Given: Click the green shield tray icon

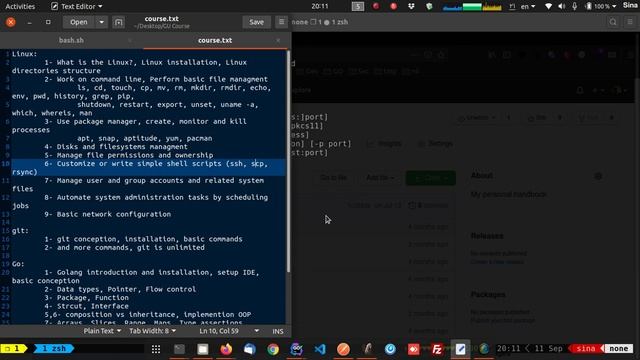Looking at the screenshot, I should tap(429, 6).
